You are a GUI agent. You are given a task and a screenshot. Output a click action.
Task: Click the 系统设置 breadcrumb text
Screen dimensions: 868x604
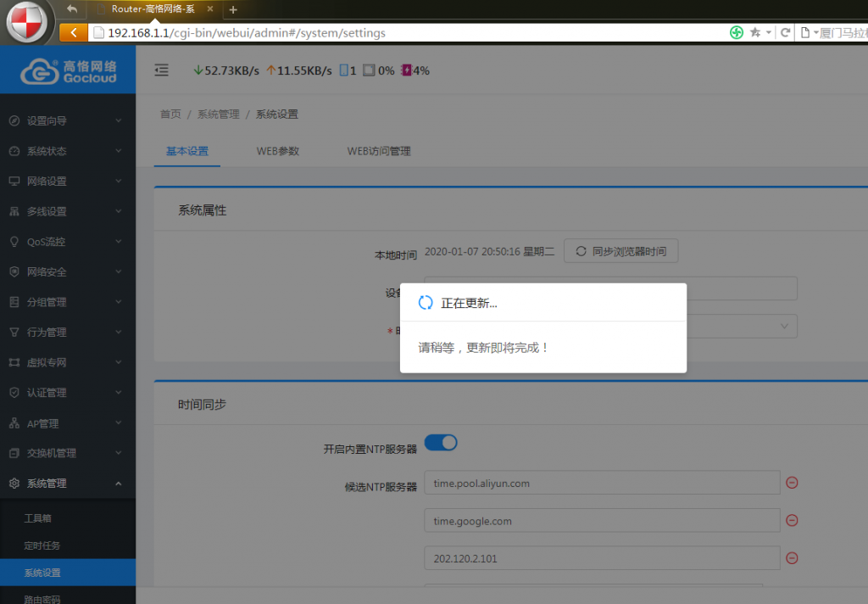click(x=277, y=115)
